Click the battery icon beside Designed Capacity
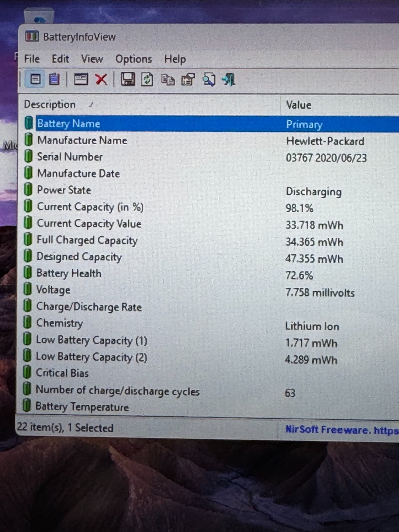The image size is (399, 532). click(28, 256)
